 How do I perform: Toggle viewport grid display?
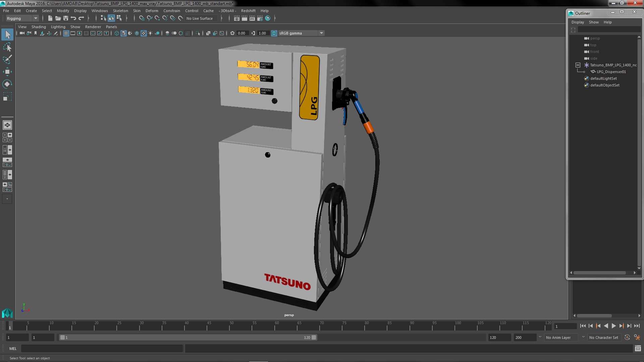(66, 33)
